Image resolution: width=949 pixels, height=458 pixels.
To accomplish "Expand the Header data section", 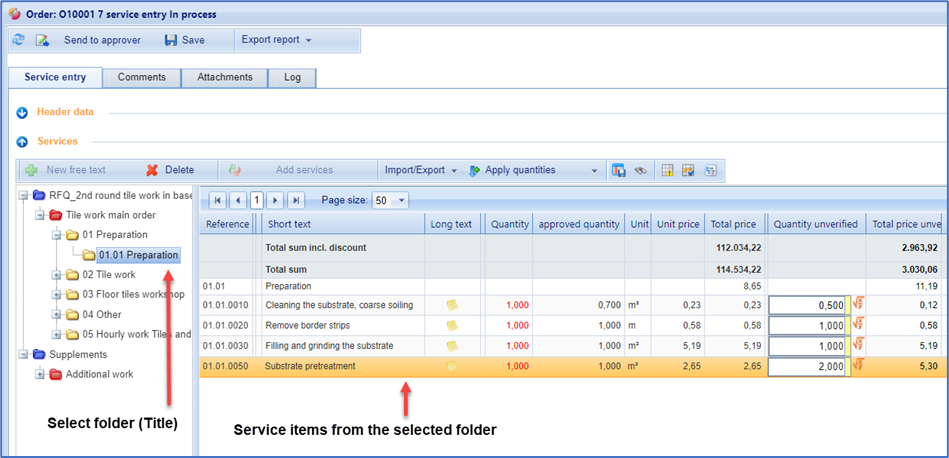I will (x=22, y=112).
